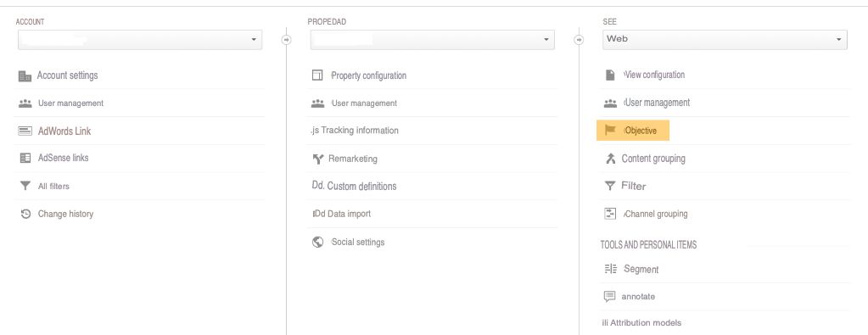Select Data import option

[x=342, y=214]
